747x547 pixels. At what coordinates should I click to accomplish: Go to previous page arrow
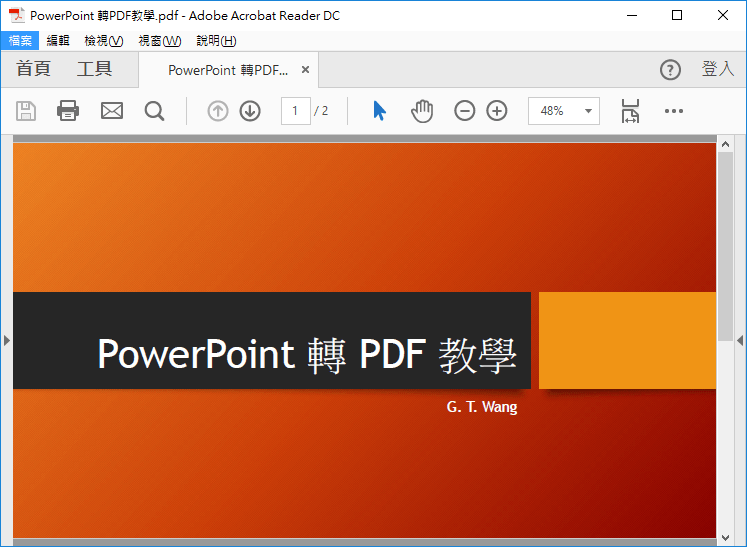coord(218,111)
